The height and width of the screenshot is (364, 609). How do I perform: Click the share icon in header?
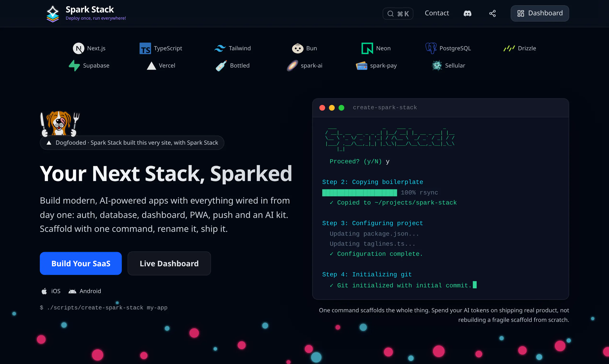[492, 13]
